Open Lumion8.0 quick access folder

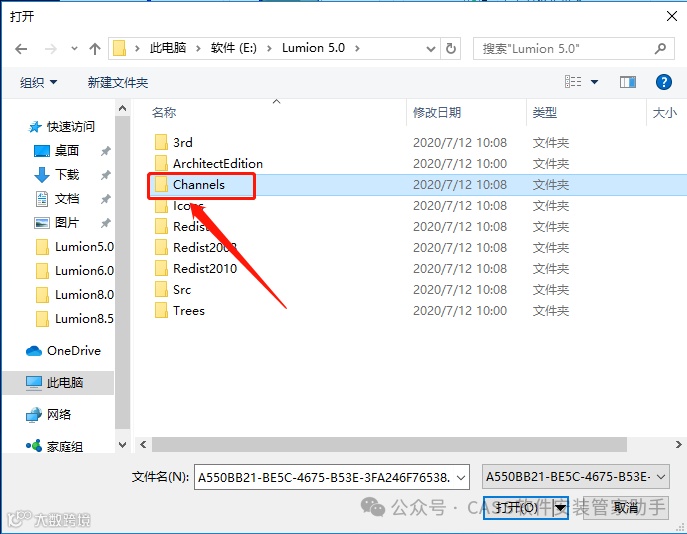click(x=84, y=295)
